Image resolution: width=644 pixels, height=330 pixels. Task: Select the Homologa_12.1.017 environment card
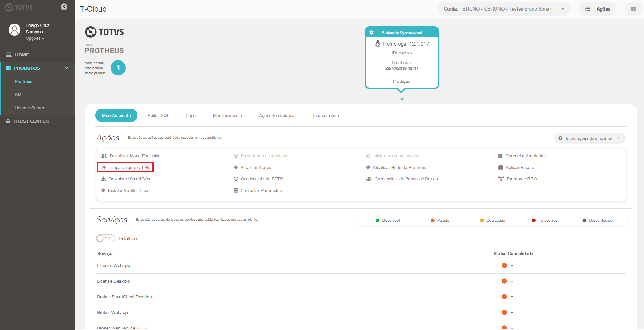tap(402, 57)
